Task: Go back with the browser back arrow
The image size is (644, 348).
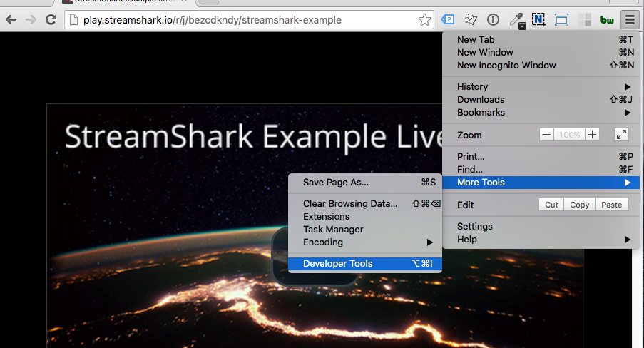Action: [x=11, y=19]
